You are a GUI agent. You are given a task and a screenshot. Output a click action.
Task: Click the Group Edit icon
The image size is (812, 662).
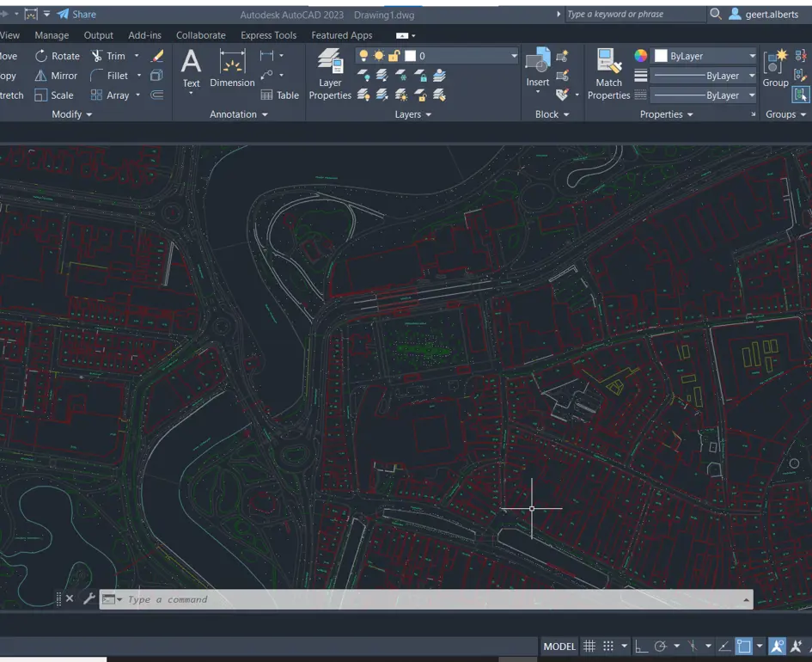[x=801, y=76]
